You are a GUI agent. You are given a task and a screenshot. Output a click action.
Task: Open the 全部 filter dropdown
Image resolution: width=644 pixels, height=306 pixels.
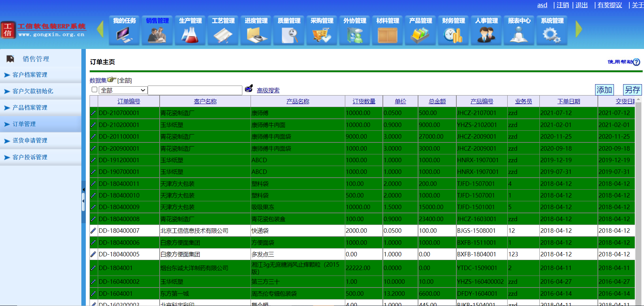pyautogui.click(x=123, y=90)
